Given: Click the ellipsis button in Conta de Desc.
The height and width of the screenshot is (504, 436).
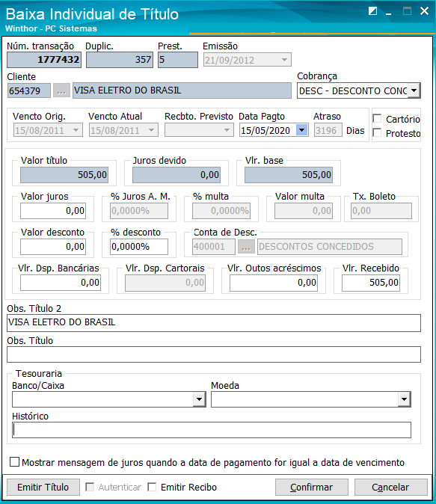Looking at the screenshot, I should click(x=246, y=247).
